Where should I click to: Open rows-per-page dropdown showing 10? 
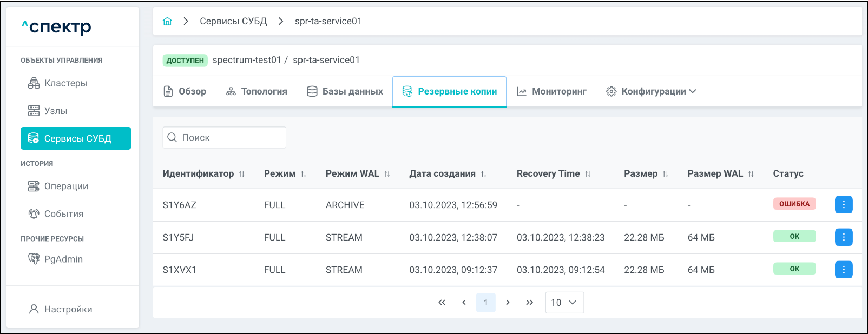tap(564, 303)
